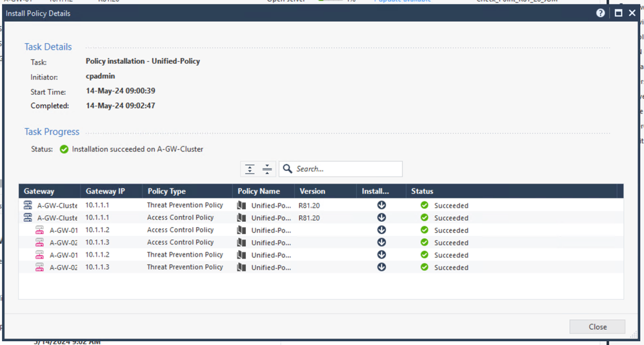Click the Status column header
644x345 pixels.
coord(423,191)
